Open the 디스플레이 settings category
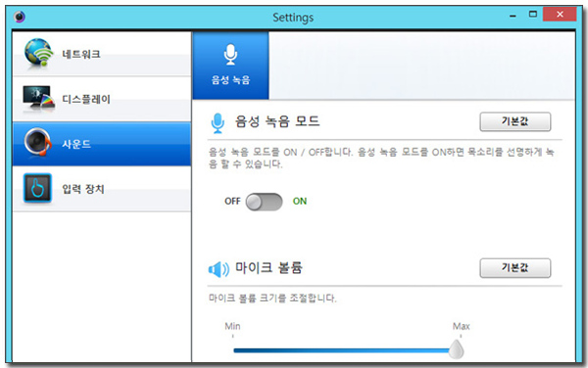 tap(102, 99)
